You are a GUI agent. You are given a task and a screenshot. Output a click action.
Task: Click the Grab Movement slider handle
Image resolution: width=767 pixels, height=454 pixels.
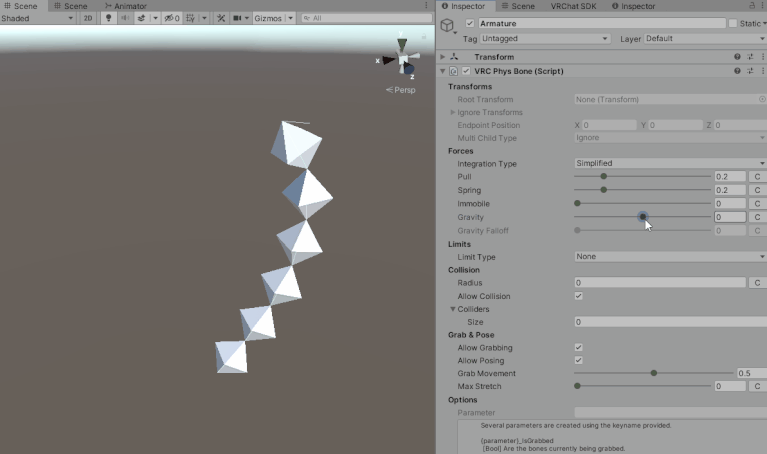653,373
